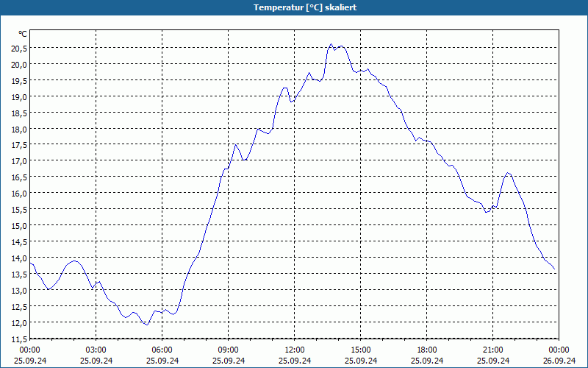Viewport: 588px width, 368px height.
Task: Click the 15,5 y-axis label
Action: tap(20, 210)
